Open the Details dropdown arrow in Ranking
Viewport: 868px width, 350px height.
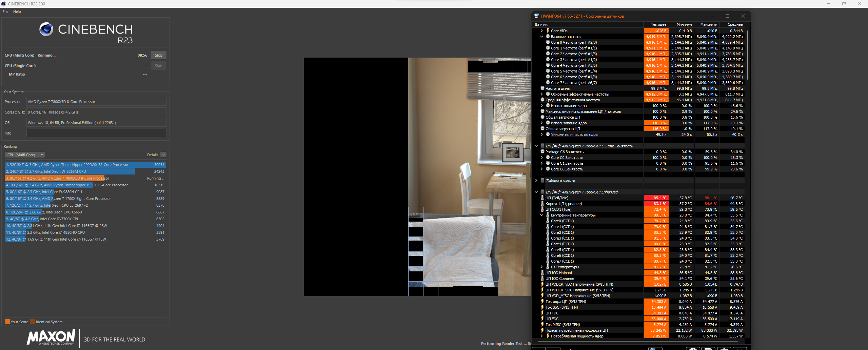[163, 155]
